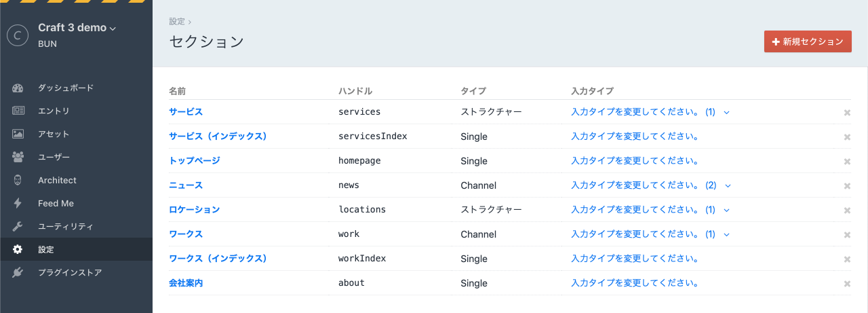Viewport: 868px width, 313px height.
Task: Click the Architect face icon
Action: [x=18, y=181]
